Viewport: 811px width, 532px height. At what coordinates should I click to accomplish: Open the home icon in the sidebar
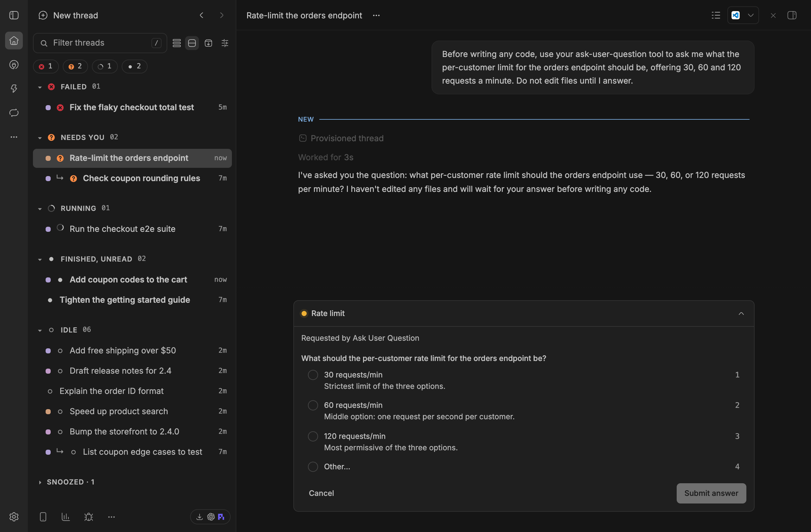pos(14,41)
